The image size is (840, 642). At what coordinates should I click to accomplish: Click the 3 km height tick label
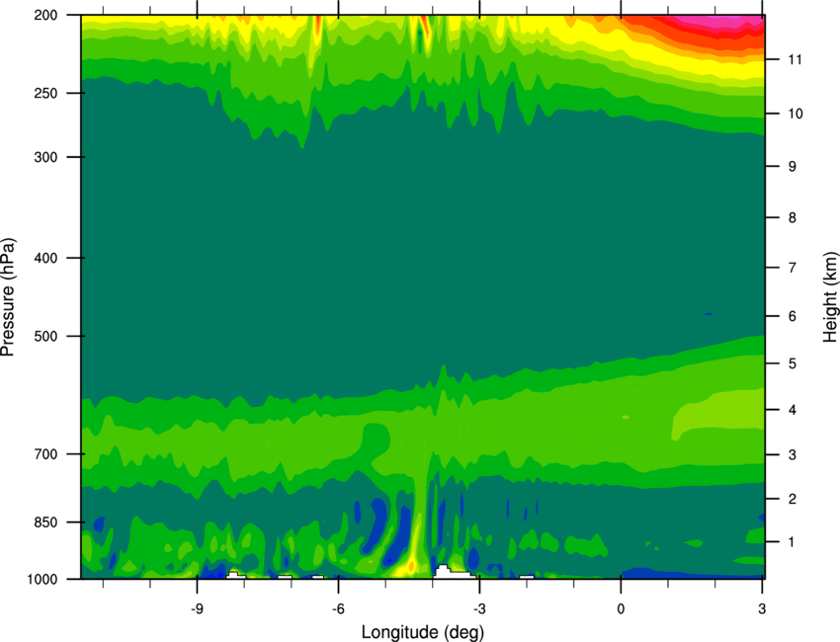point(793,455)
